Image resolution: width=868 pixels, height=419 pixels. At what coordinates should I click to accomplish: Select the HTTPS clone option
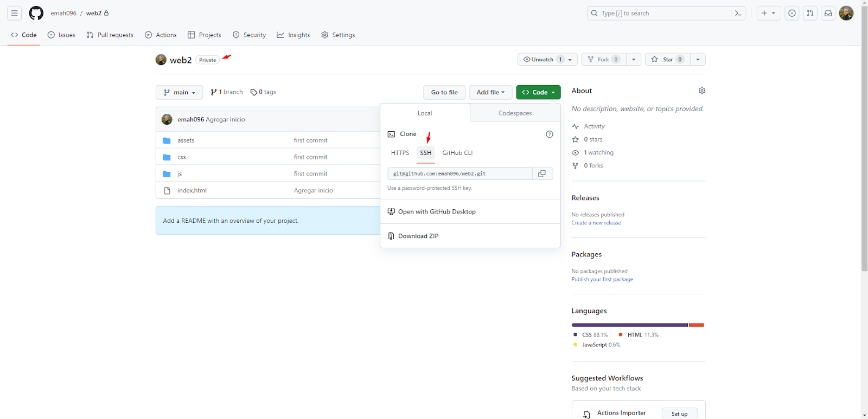(400, 153)
